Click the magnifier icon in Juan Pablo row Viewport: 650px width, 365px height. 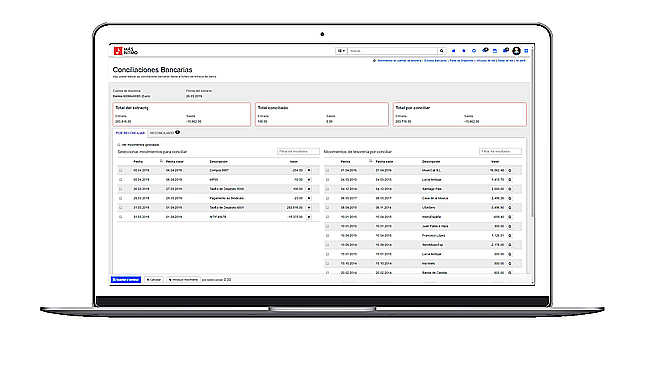click(510, 226)
